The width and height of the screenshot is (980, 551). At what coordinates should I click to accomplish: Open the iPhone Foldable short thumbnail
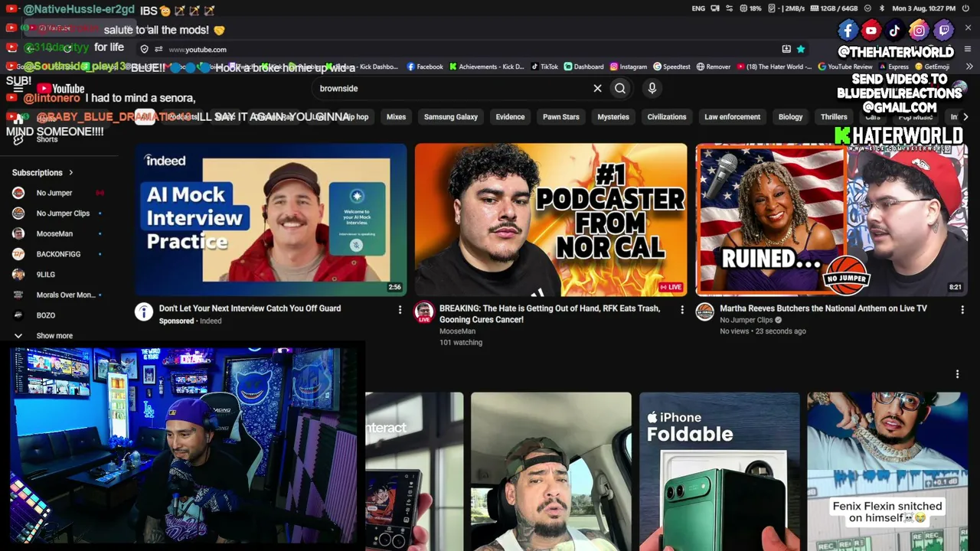[x=720, y=471]
